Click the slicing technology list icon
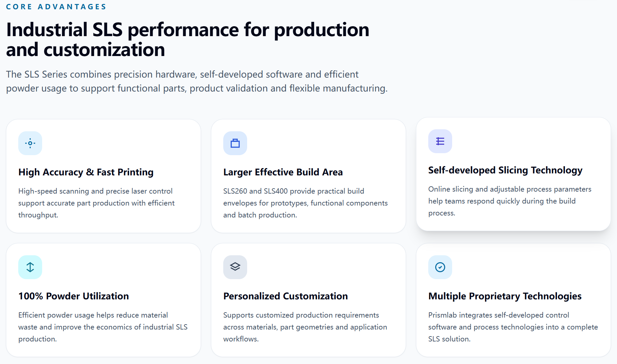The height and width of the screenshot is (364, 617). click(x=440, y=141)
